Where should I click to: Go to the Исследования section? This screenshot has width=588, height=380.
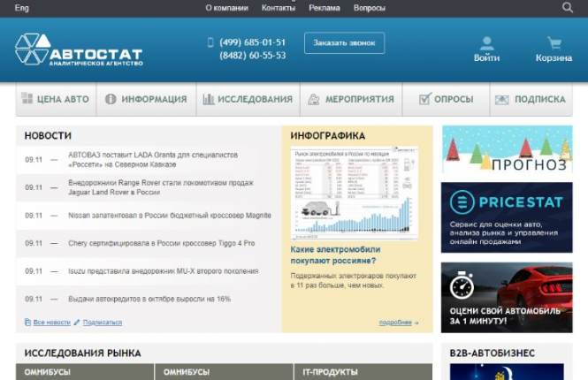tap(248, 100)
